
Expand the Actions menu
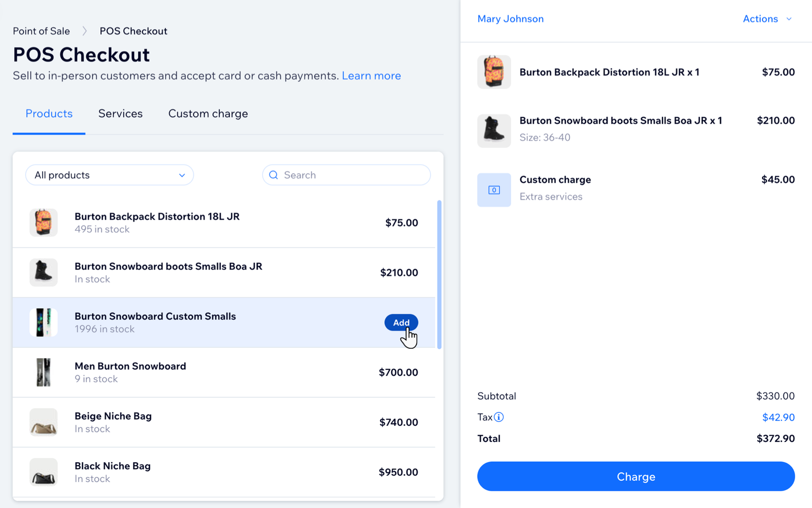pos(767,19)
